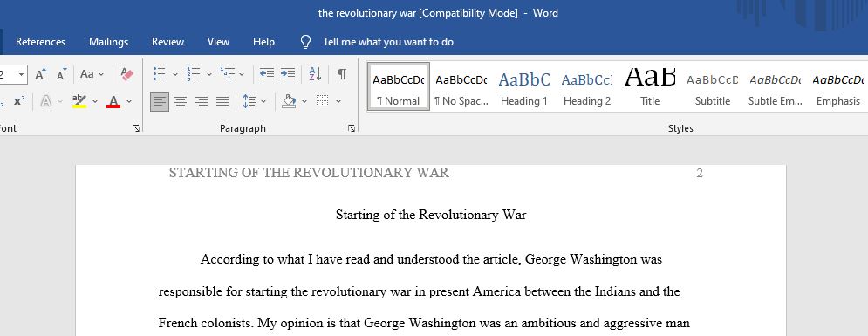Screen dimensions: 868x336
Task: Click the Borders icon
Action: (322, 101)
